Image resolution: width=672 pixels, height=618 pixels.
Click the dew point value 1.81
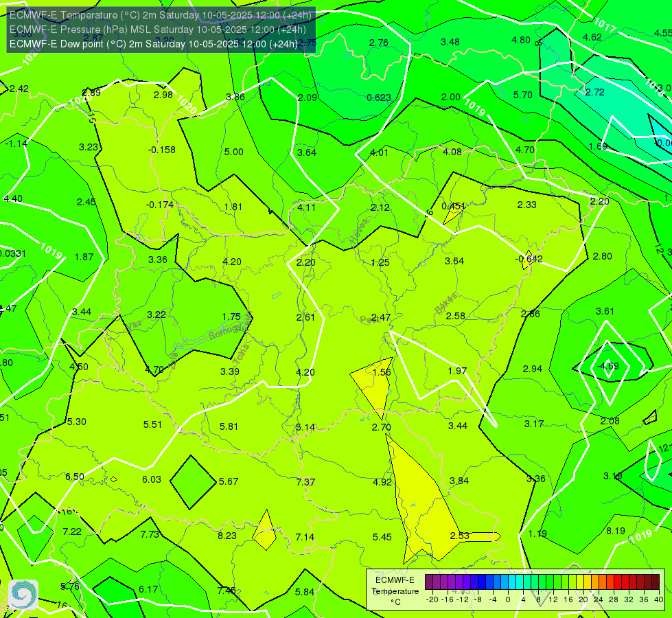233,207
